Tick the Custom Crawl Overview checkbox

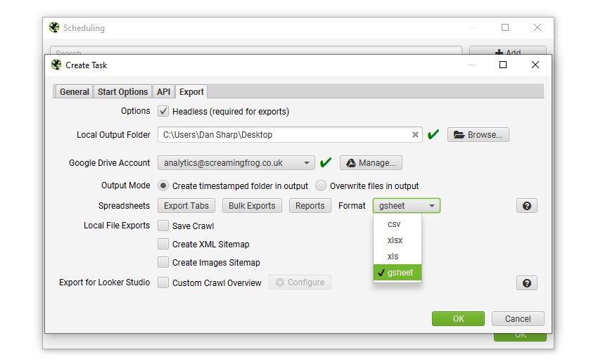point(163,282)
